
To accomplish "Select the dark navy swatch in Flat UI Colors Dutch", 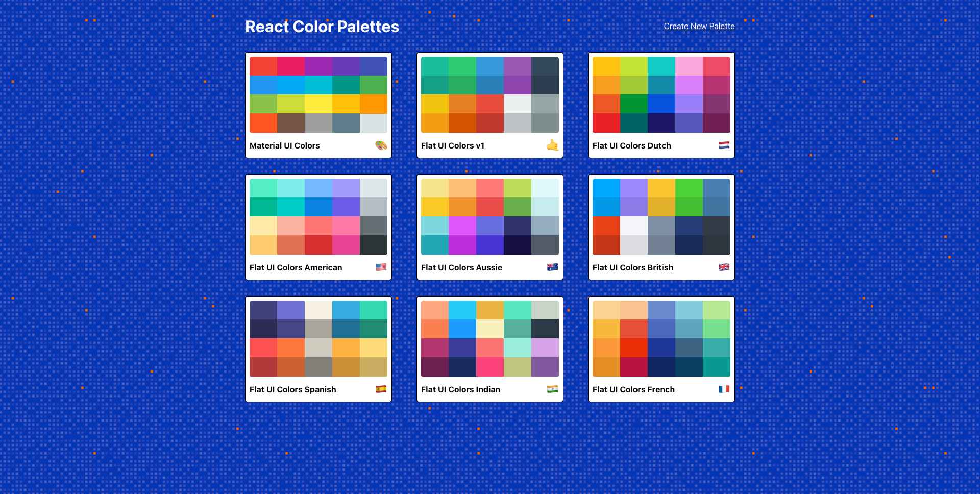I will coord(661,123).
